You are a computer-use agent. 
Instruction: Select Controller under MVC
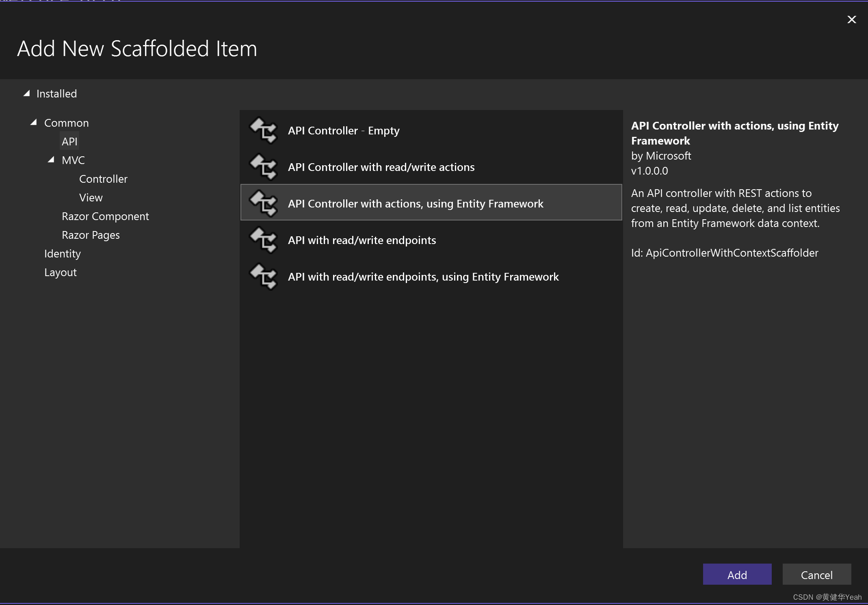(x=103, y=179)
